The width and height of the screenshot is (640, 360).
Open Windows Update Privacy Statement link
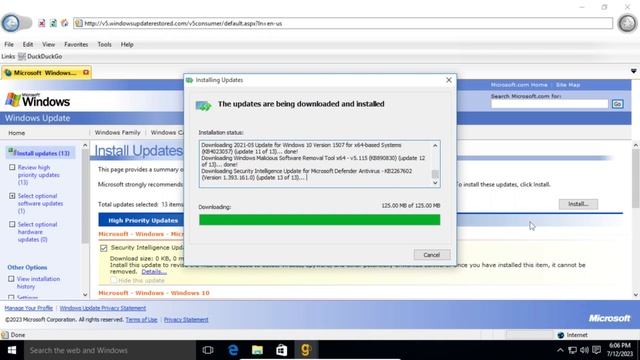(x=103, y=308)
